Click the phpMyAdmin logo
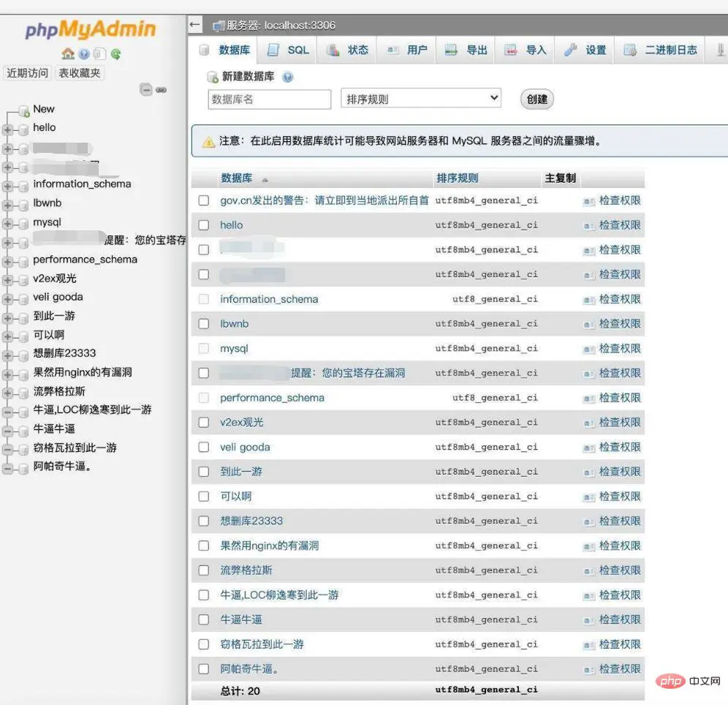728x705 pixels. pos(91,29)
